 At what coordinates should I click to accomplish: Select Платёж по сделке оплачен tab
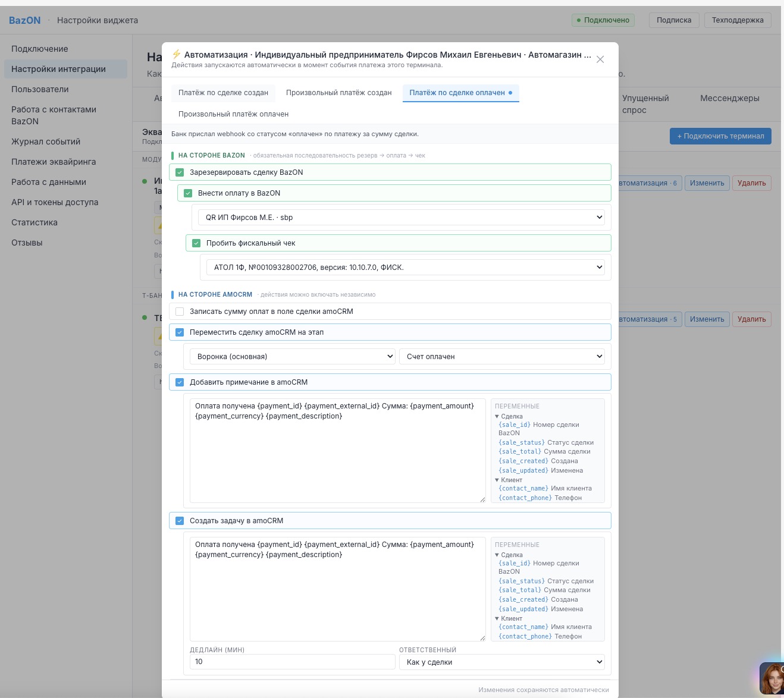(461, 93)
